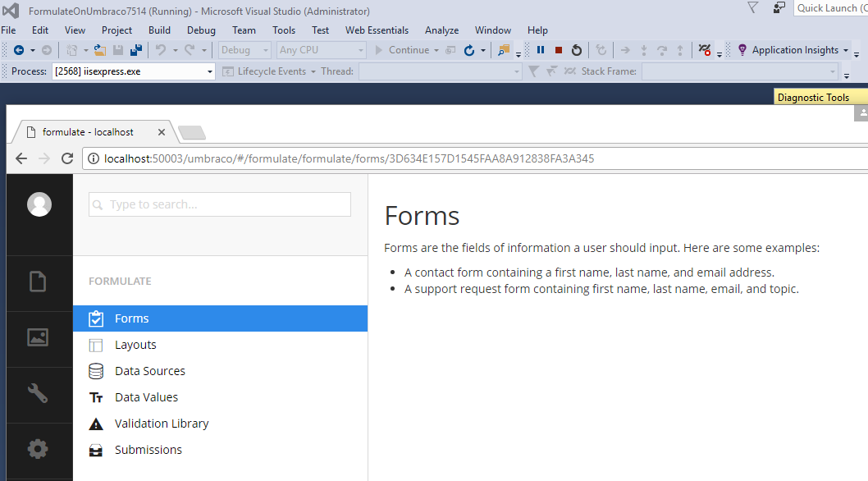Click the Validation Library warning icon

[96, 424]
